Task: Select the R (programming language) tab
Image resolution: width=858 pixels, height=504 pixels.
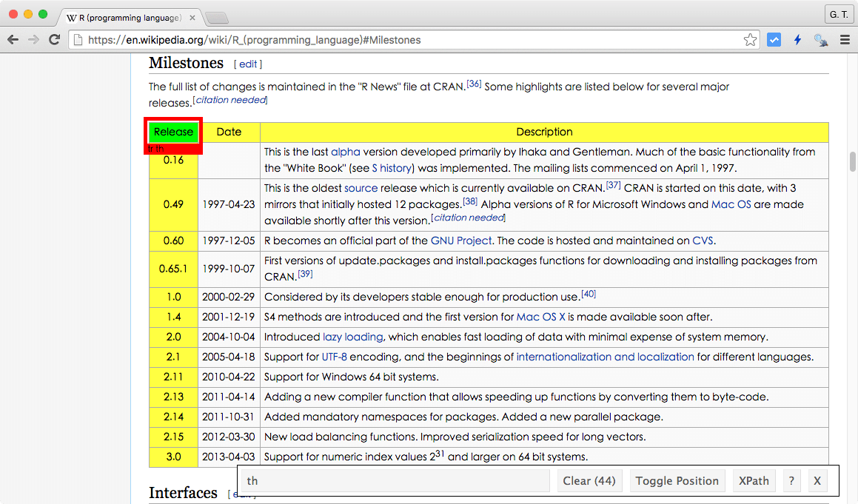Action: [x=124, y=17]
